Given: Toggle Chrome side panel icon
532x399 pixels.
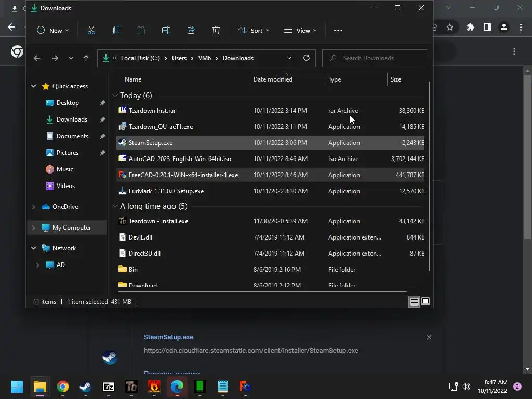Looking at the screenshot, I should point(487,27).
